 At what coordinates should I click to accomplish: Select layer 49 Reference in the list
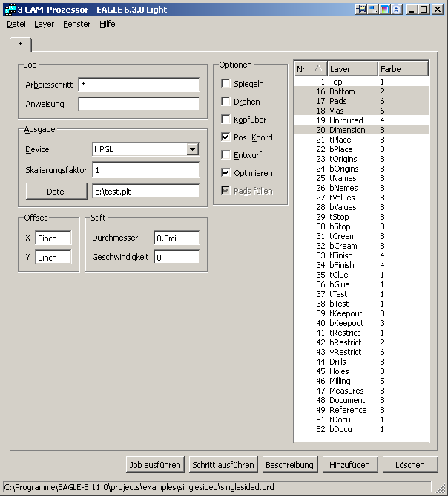pyautogui.click(x=361, y=410)
